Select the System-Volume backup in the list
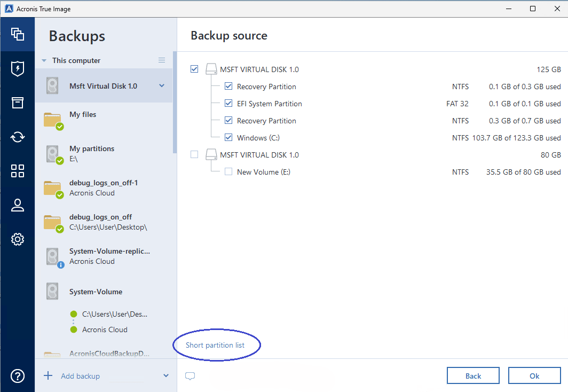568x392 pixels. 96,292
